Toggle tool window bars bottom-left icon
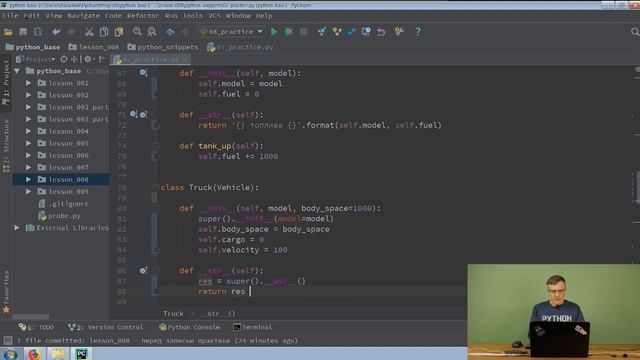640x360 pixels. coord(7,340)
